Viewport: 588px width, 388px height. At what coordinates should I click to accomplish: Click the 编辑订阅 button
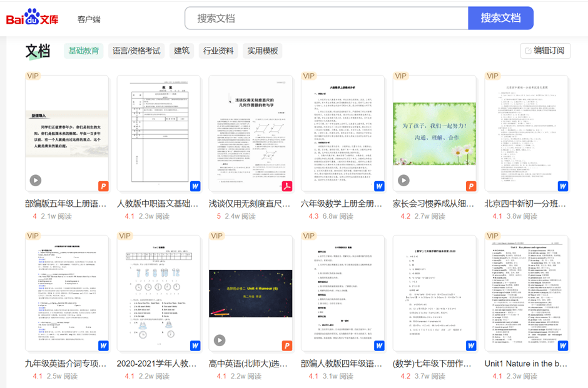545,51
